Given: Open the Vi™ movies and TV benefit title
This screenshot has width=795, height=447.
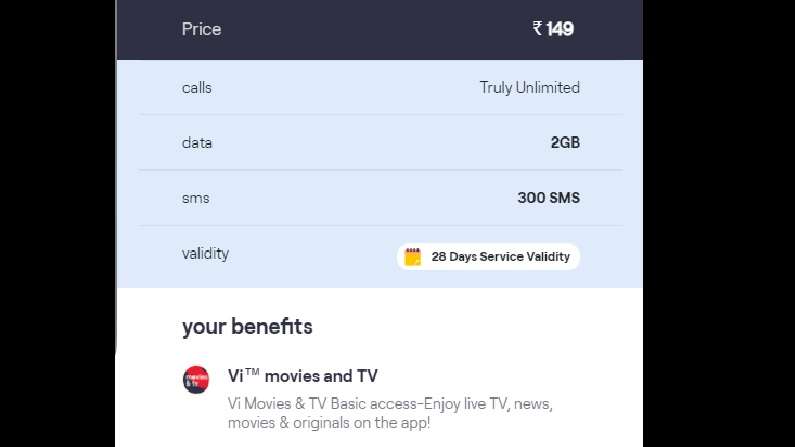Looking at the screenshot, I should [x=303, y=376].
